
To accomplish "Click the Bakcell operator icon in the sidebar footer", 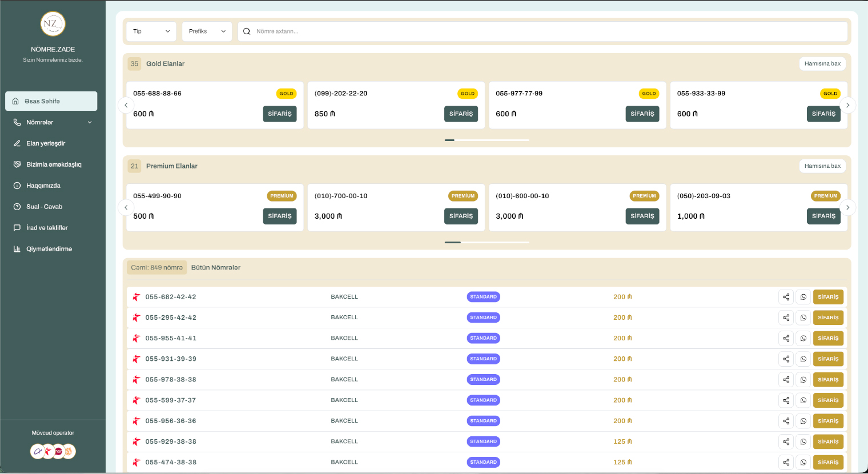I will tap(48, 452).
